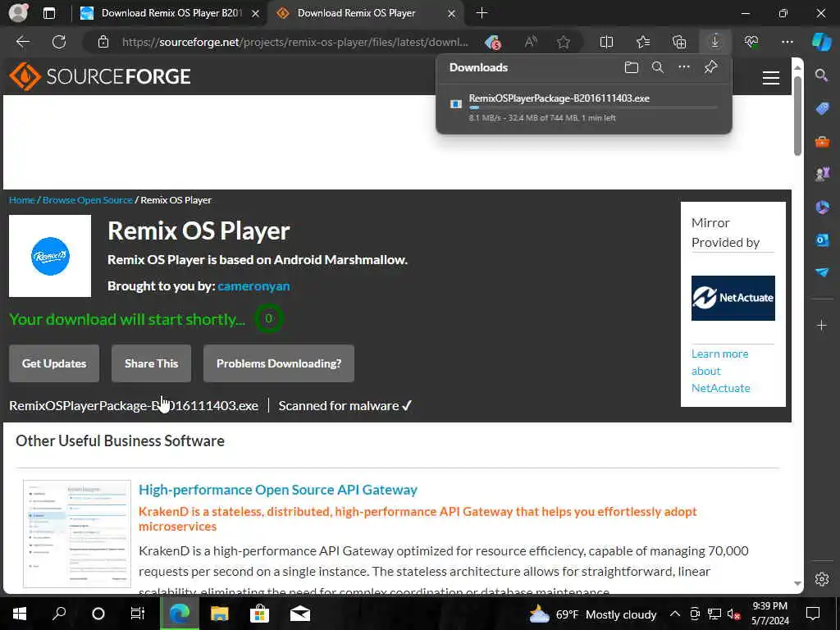Open sidebar Microsoft 365 icon
840x630 pixels.
coord(822,208)
